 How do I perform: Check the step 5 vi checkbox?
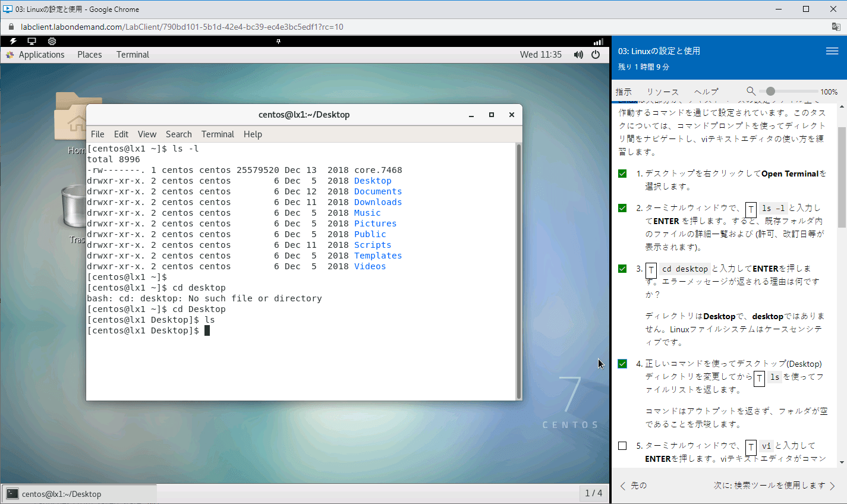622,446
